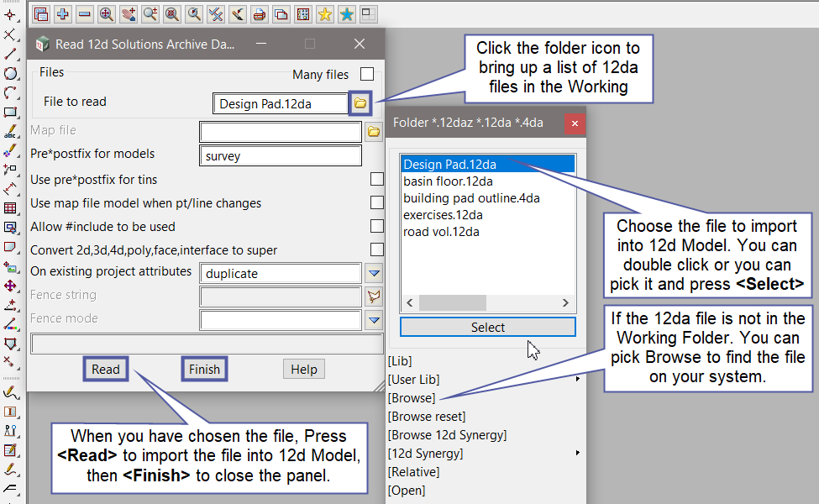Click the blue star toolbar icon
819x504 pixels.
tap(347, 13)
